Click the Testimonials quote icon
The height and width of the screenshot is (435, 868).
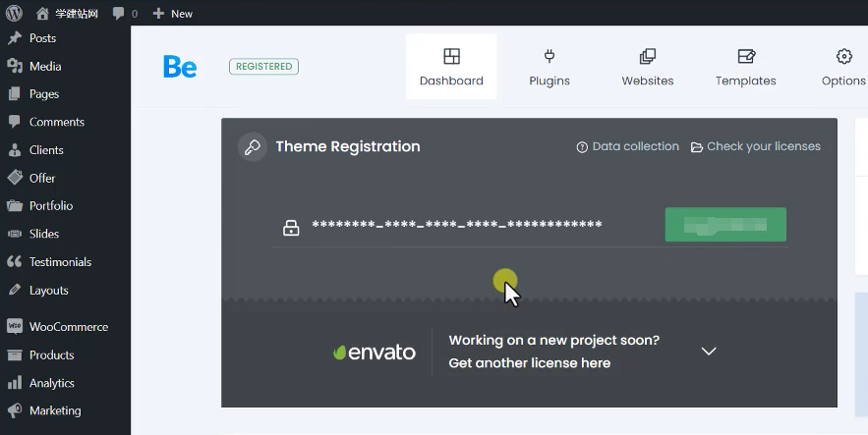tap(15, 261)
